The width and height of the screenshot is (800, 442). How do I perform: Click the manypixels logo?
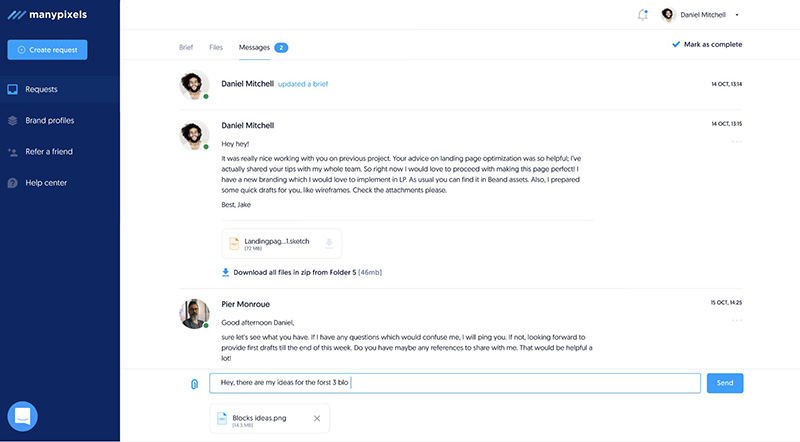[x=47, y=15]
